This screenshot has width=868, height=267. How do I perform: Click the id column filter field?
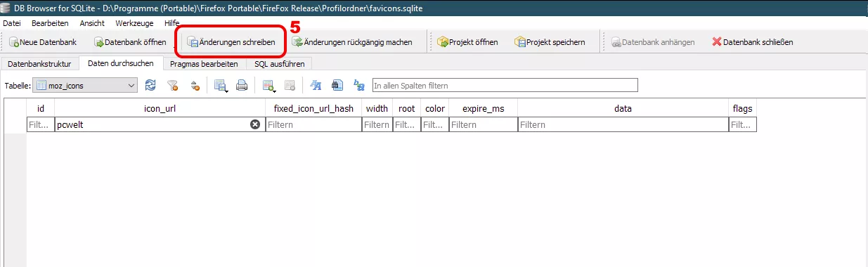[40, 124]
